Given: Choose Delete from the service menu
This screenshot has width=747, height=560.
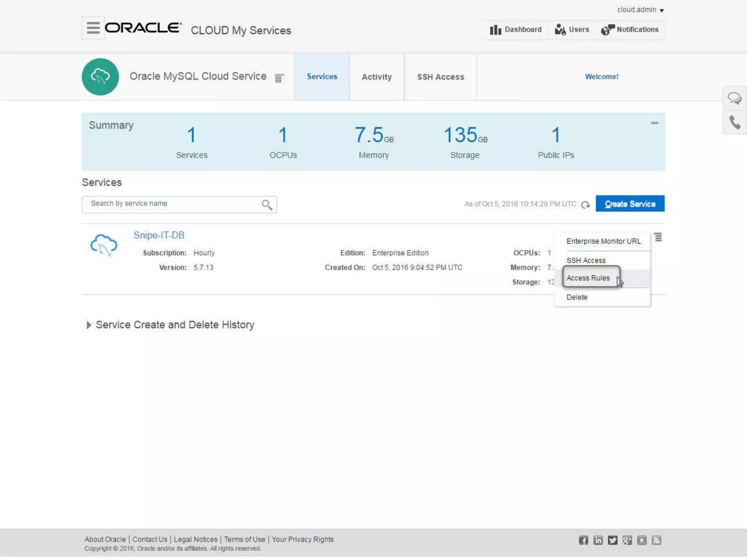Looking at the screenshot, I should [577, 297].
